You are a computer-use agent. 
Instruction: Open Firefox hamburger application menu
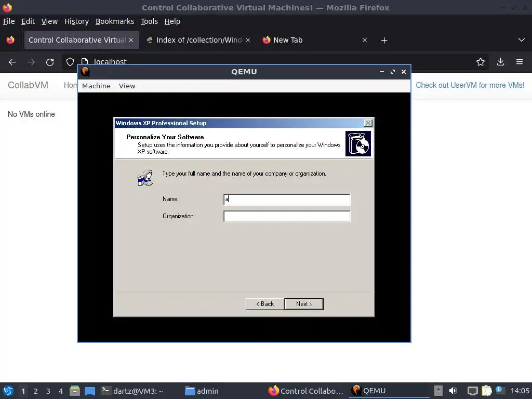(520, 62)
